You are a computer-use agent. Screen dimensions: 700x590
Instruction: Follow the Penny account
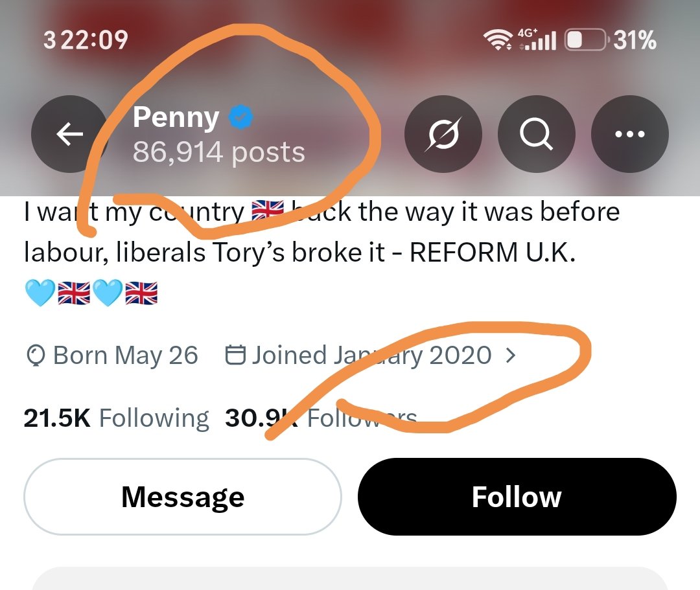tap(517, 497)
